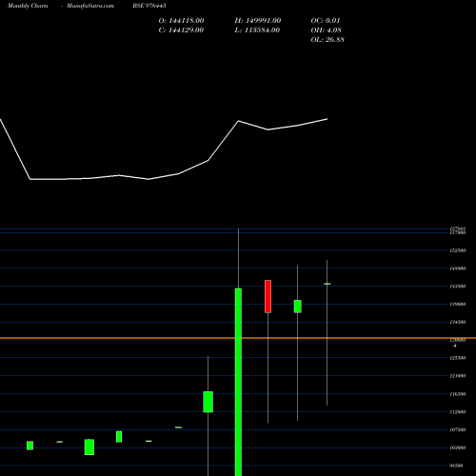
Task: Select the close value C: 144129.00
Action: [181, 30]
